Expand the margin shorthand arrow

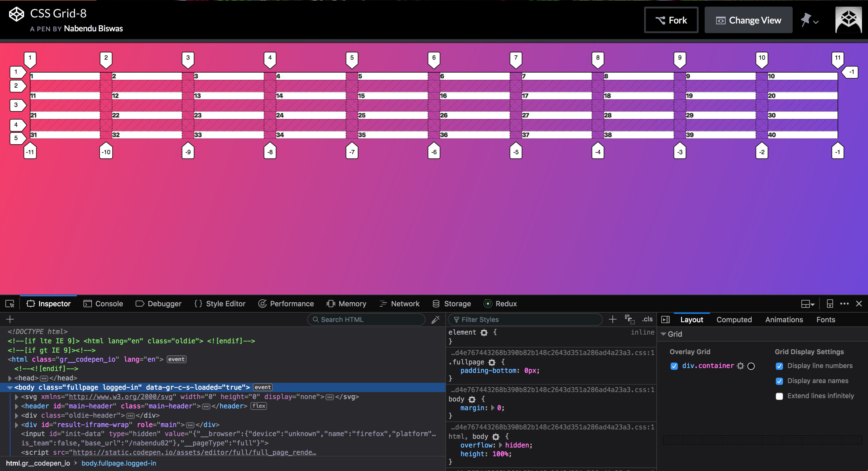(492, 408)
